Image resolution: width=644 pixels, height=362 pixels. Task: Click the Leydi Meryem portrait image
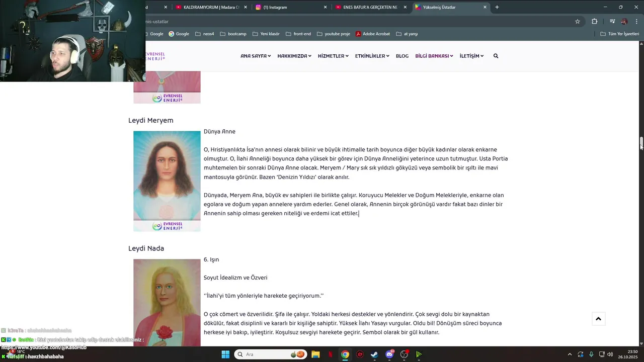[x=167, y=181]
